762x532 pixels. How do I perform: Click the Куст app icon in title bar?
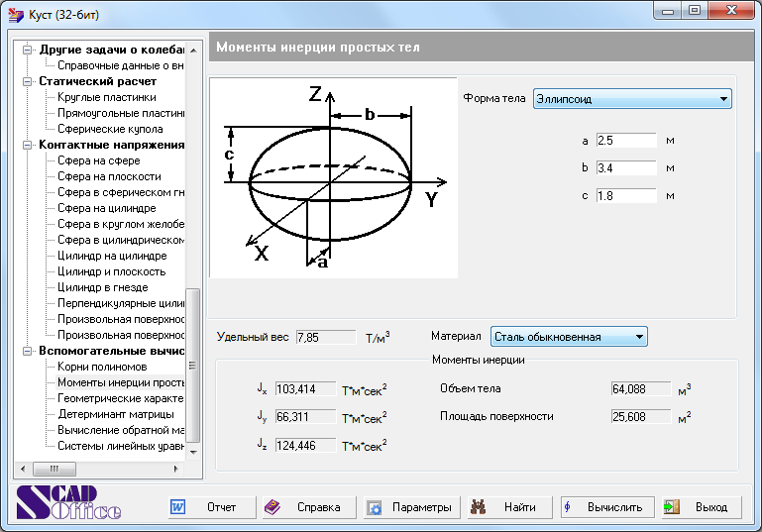click(14, 15)
